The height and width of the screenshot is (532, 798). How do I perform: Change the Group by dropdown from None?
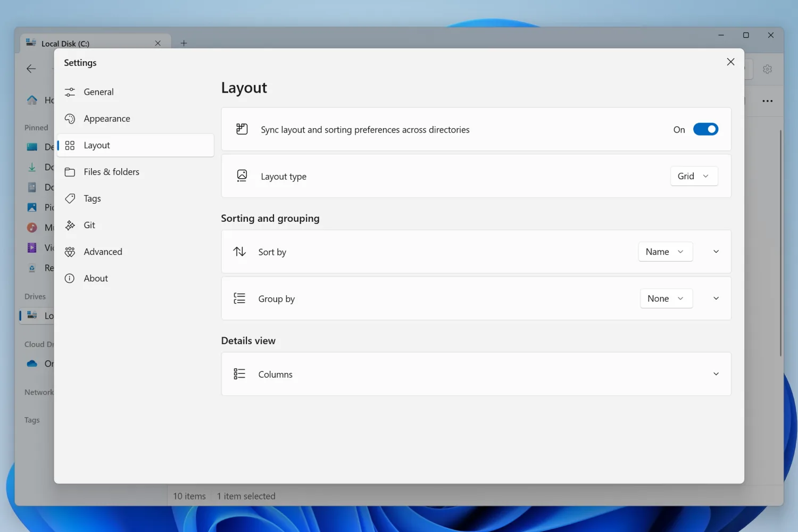666,298
